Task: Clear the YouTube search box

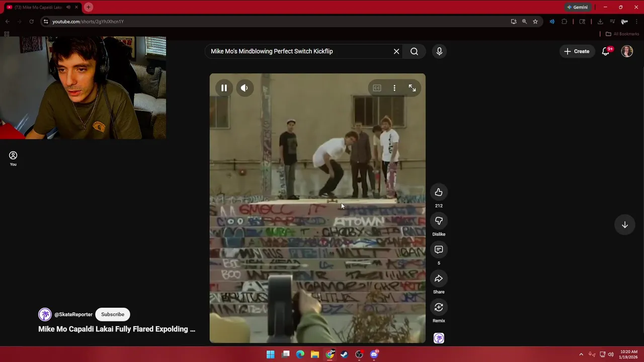Action: click(396, 51)
